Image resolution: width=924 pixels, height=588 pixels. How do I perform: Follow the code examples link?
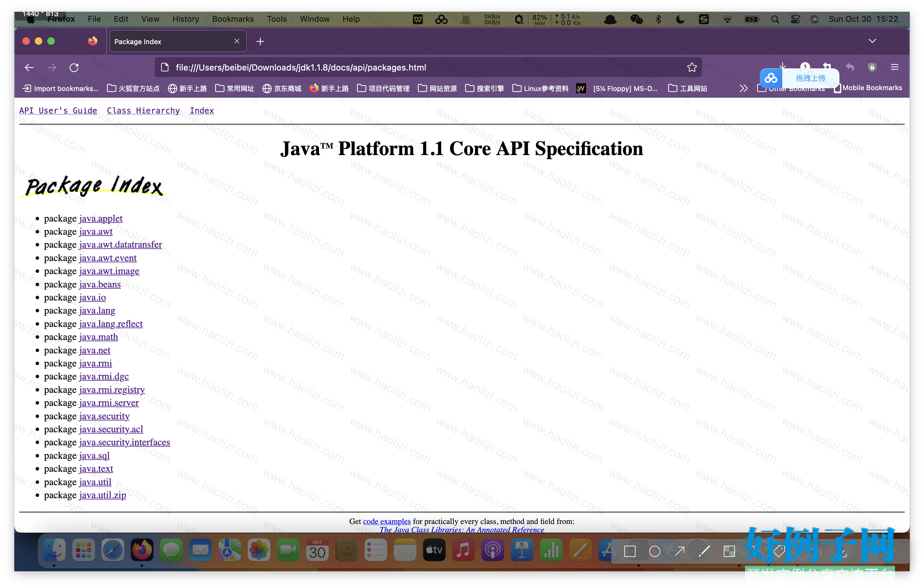(x=387, y=521)
